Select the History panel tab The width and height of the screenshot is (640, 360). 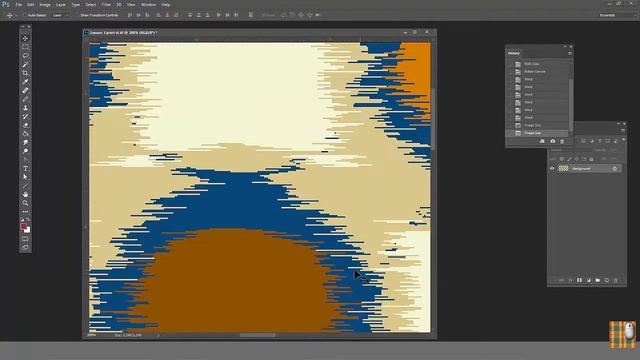tap(514, 53)
